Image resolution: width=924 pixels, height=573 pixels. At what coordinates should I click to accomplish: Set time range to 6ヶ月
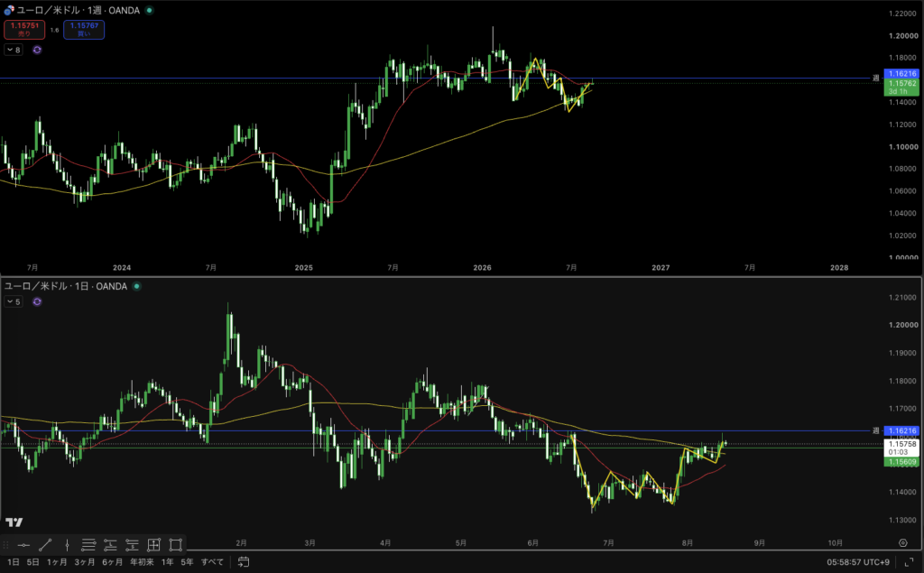(x=113, y=562)
